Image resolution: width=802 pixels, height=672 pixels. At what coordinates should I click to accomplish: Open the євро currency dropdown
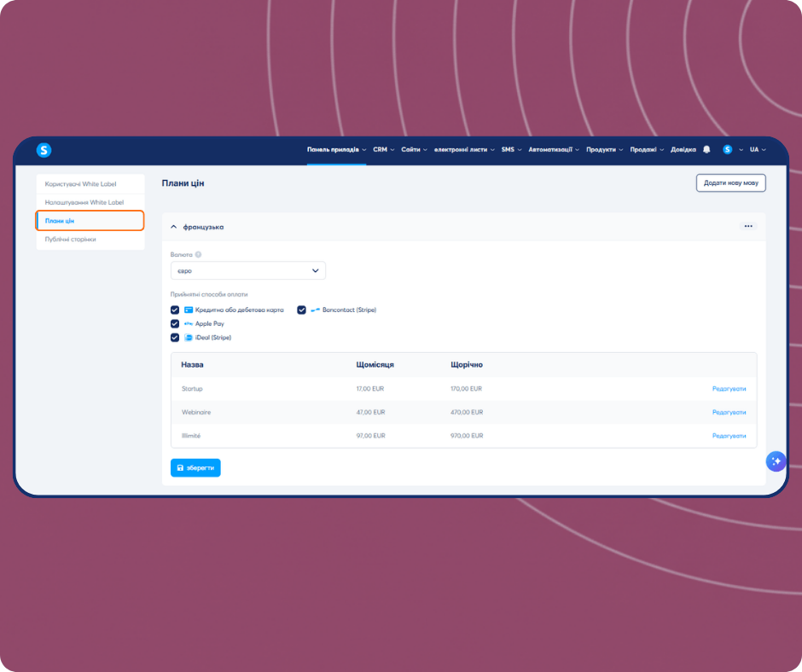pyautogui.click(x=248, y=270)
